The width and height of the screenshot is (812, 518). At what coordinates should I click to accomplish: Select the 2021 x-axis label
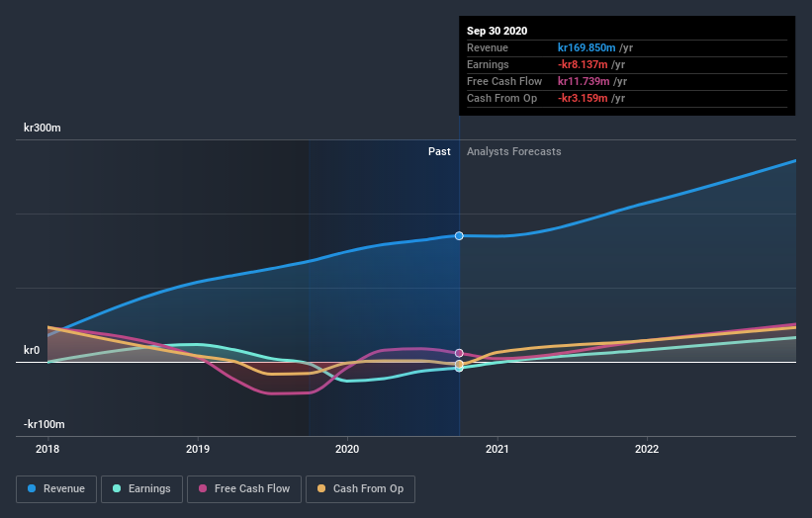tap(497, 449)
